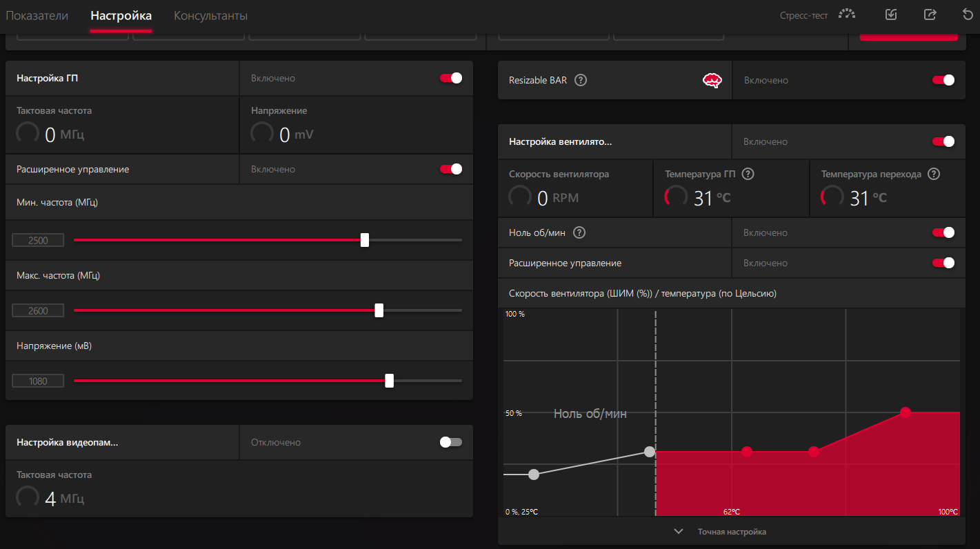Viewport: 980px width, 549px height.
Task: Open help icon next to Resizable BAR
Action: tap(581, 80)
